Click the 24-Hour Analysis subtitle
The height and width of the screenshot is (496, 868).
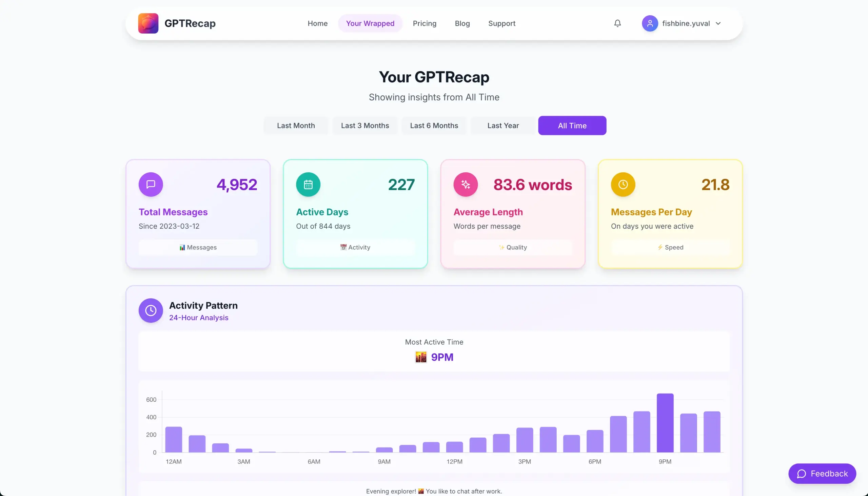click(199, 318)
